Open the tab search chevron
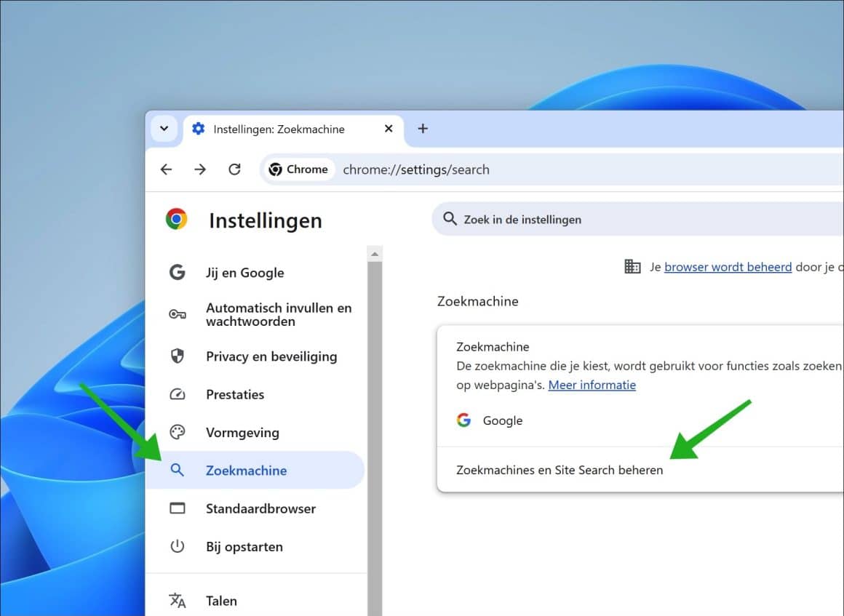 tap(164, 129)
